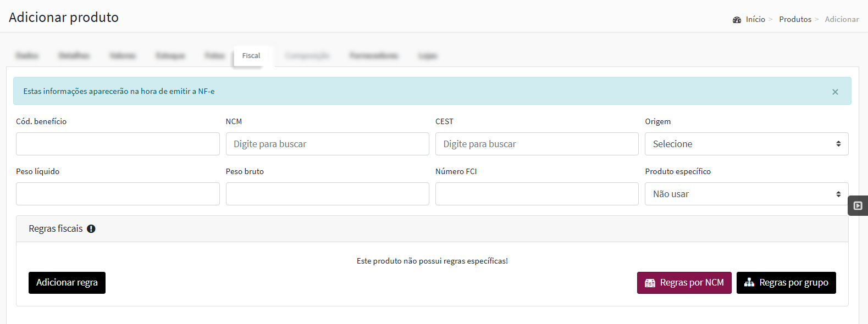Click the Adicionar breadcrumb text
The height and width of the screenshot is (324, 868).
coord(842,19)
